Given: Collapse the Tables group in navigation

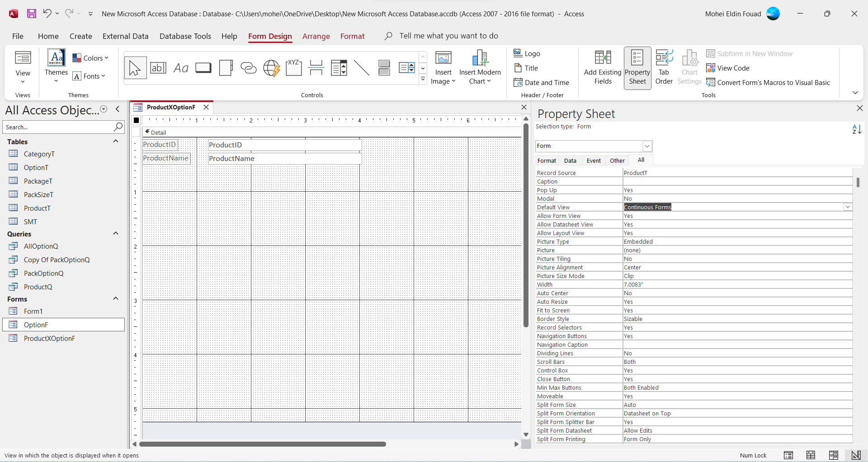Looking at the screenshot, I should 116,141.
